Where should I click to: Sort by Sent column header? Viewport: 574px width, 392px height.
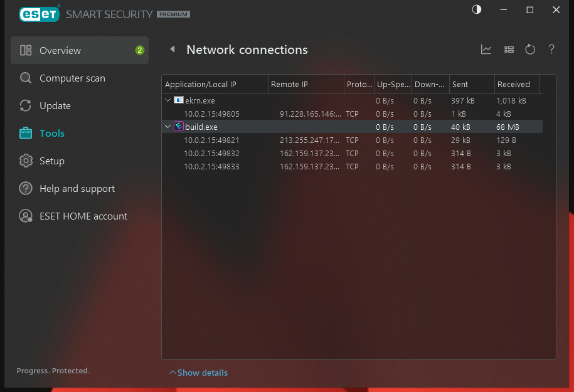pyautogui.click(x=472, y=84)
